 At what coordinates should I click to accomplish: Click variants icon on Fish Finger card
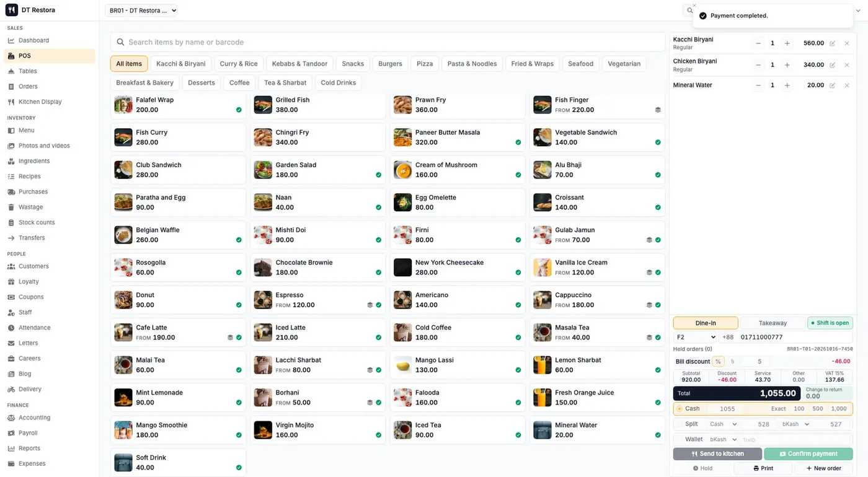click(x=658, y=110)
